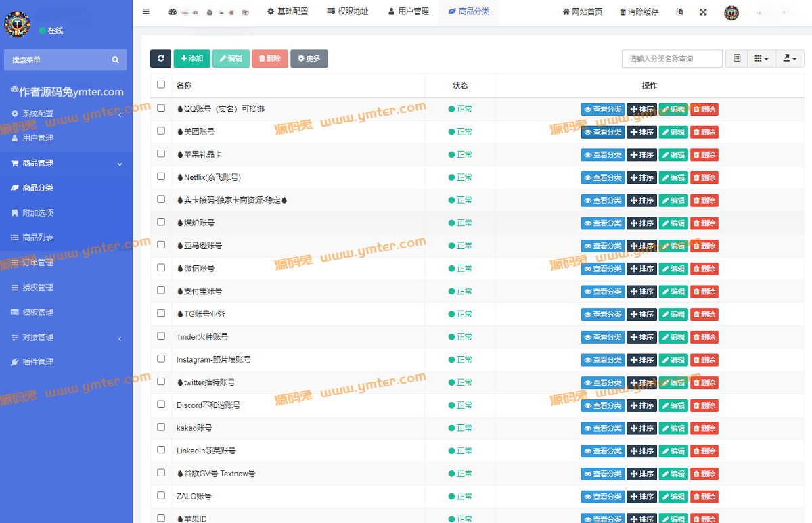
Task: Open 附加选项 in the sidebar
Action: (66, 213)
